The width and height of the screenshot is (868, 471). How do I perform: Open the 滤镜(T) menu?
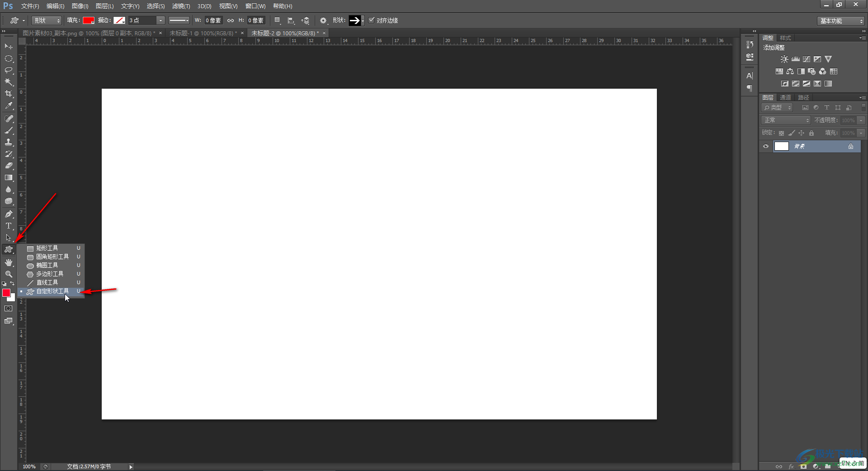(x=181, y=6)
